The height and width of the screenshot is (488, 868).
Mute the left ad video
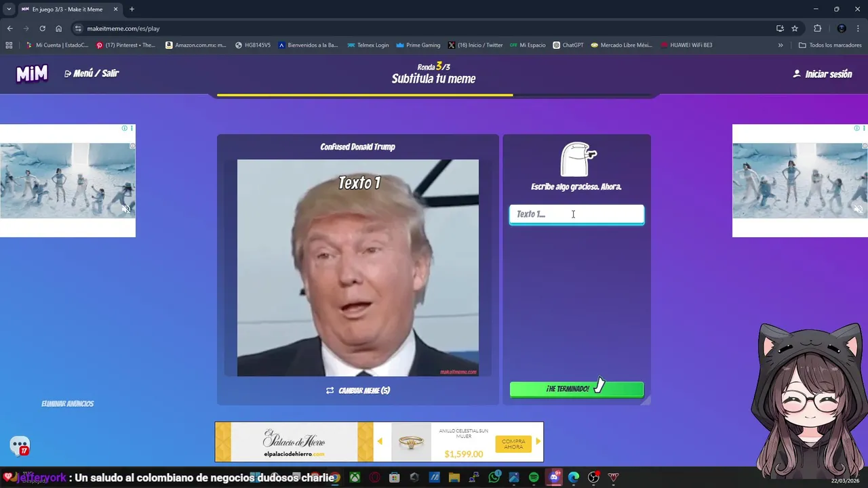point(125,209)
